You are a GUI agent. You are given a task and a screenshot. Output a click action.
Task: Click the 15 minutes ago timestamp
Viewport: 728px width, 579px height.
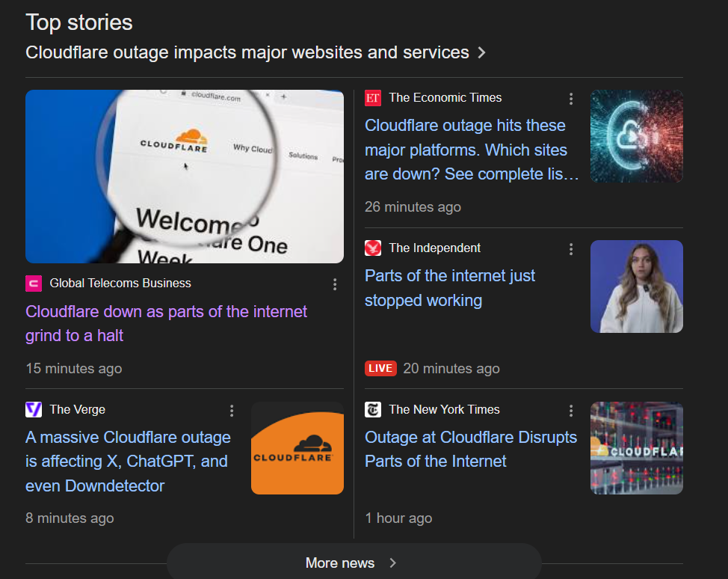[74, 369]
